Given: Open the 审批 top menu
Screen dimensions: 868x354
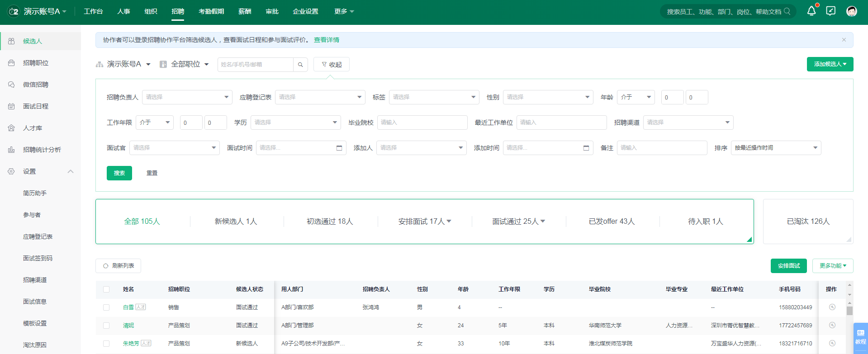Looking at the screenshot, I should 272,11.
